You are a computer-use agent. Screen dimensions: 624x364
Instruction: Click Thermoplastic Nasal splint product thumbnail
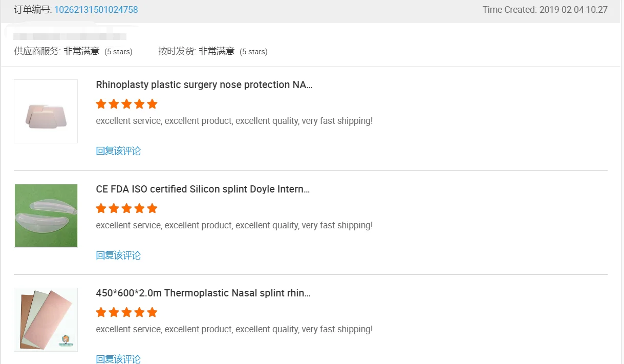coord(46,319)
